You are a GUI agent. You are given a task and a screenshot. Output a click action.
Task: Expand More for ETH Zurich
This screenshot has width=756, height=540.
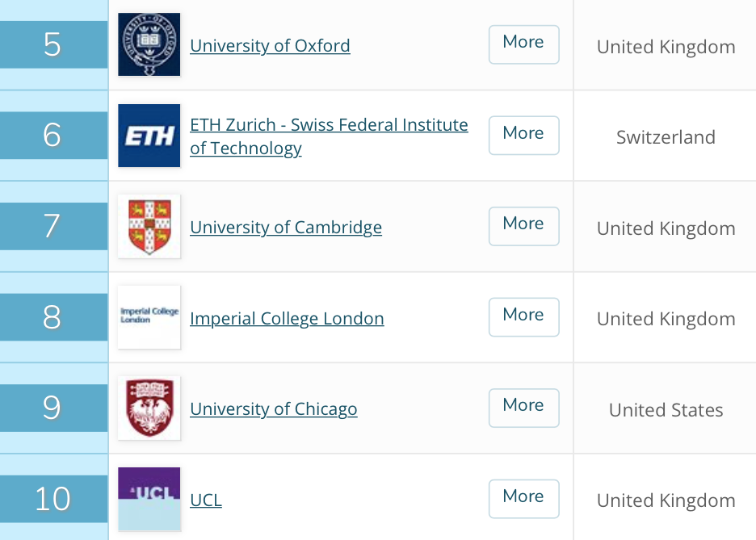click(x=523, y=136)
